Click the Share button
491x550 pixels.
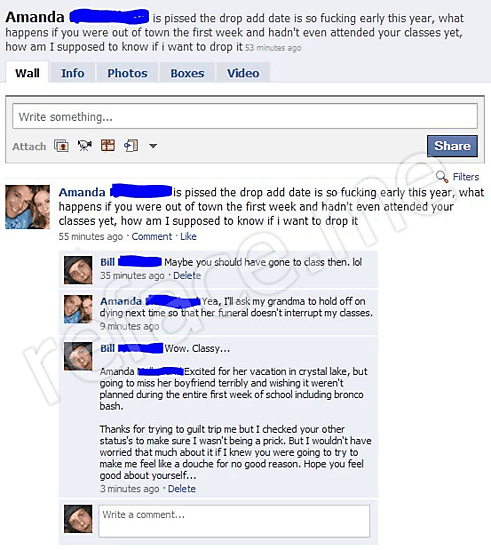(x=452, y=146)
